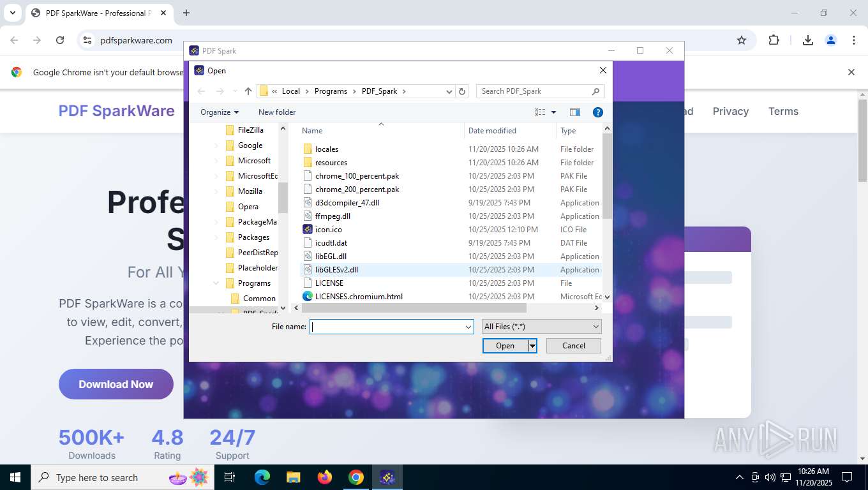Click Local in the breadcrumb path
Screen dimensions: 868x490
(291, 91)
